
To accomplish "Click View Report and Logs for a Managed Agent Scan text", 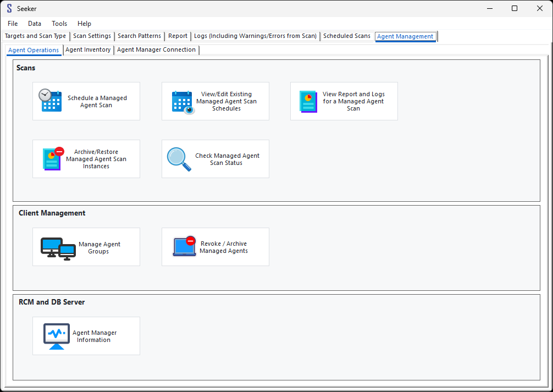I will tap(353, 101).
